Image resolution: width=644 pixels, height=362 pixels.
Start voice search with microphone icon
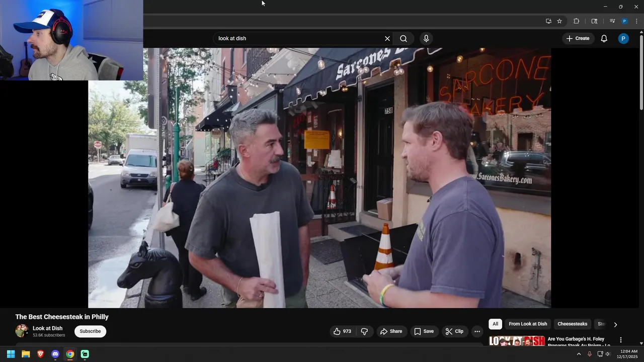426,39
